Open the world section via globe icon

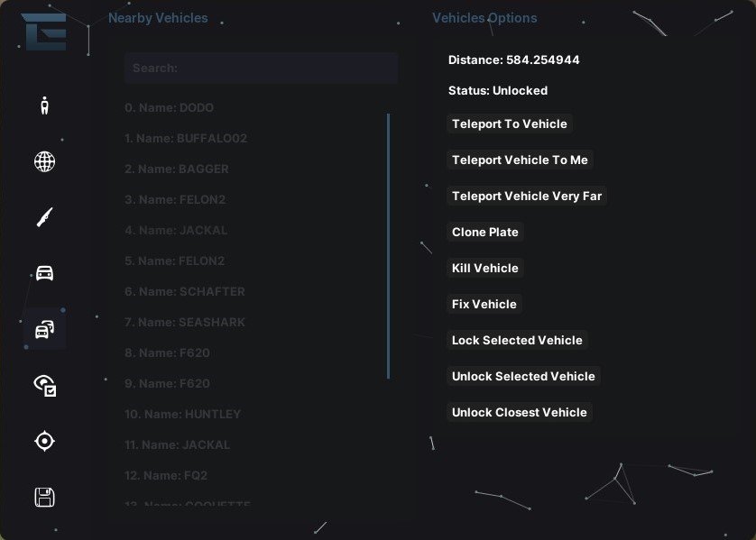coord(44,161)
